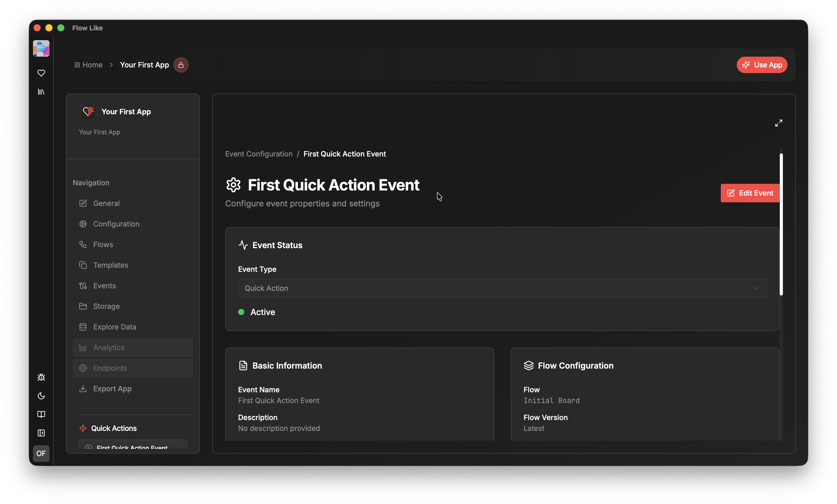
Task: Toggle the sidebar collapse icon at bottom left
Action: pos(41,433)
